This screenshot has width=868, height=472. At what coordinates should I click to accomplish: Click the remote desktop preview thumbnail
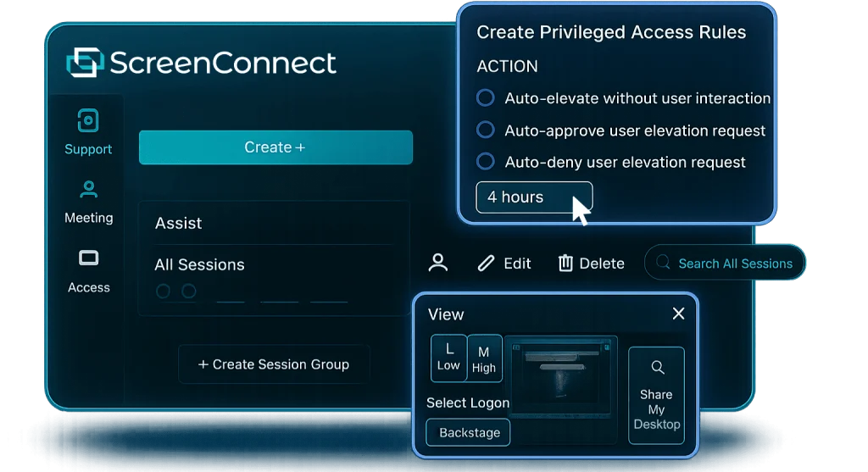point(561,377)
